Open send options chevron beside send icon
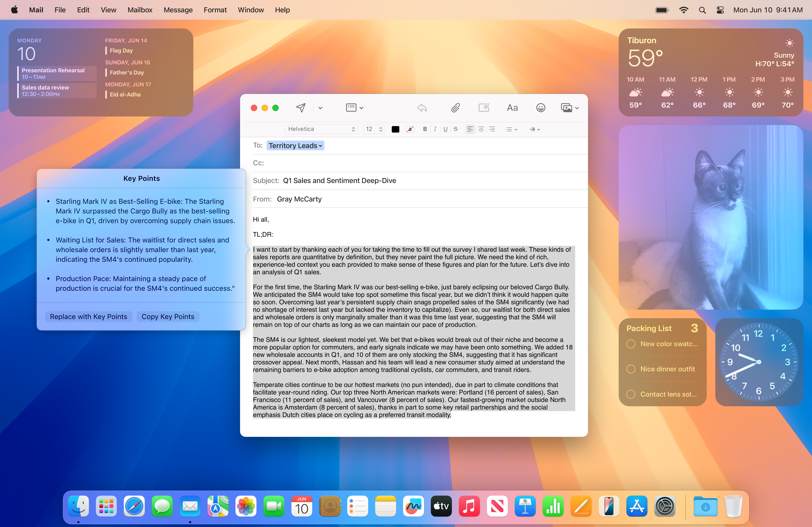The width and height of the screenshot is (812, 527). click(320, 108)
